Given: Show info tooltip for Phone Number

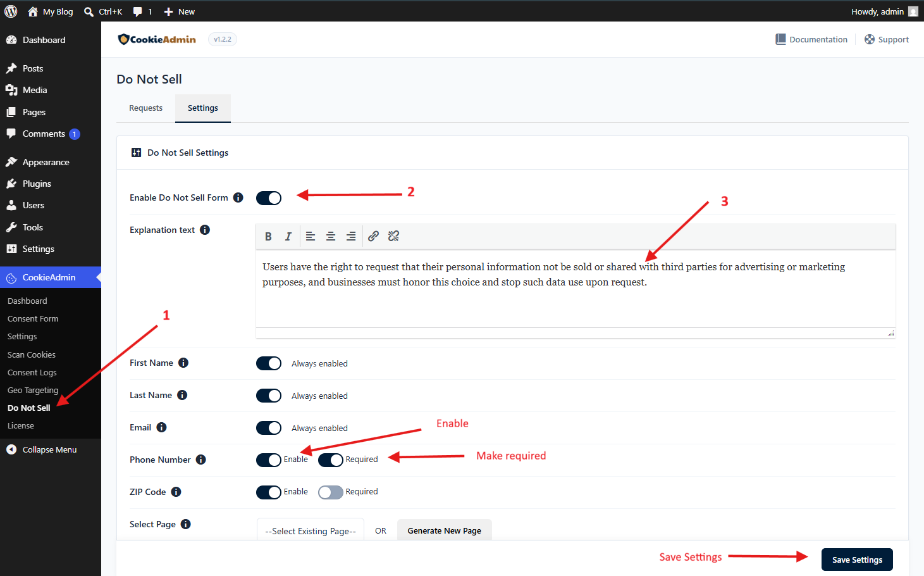Looking at the screenshot, I should [200, 460].
